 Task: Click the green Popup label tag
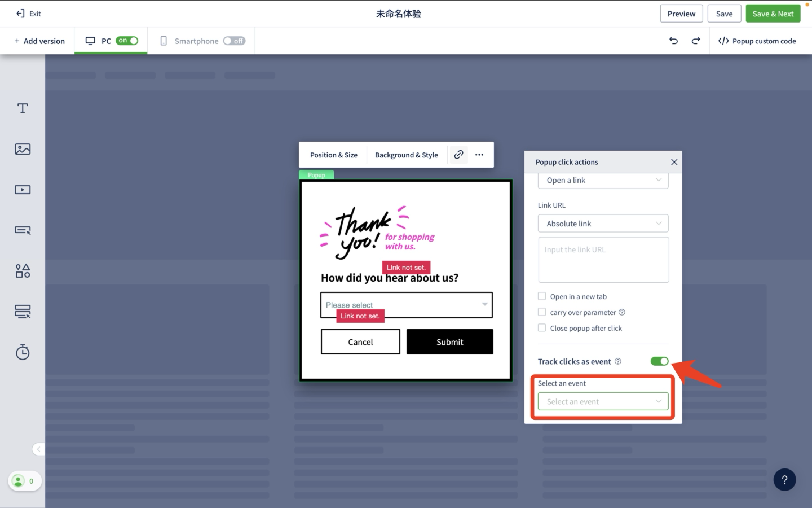click(316, 175)
